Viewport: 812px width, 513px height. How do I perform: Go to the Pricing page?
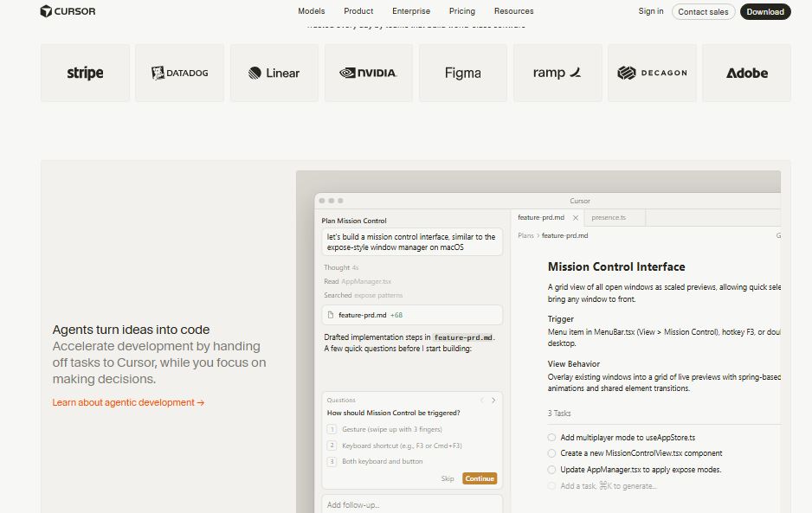pos(462,11)
